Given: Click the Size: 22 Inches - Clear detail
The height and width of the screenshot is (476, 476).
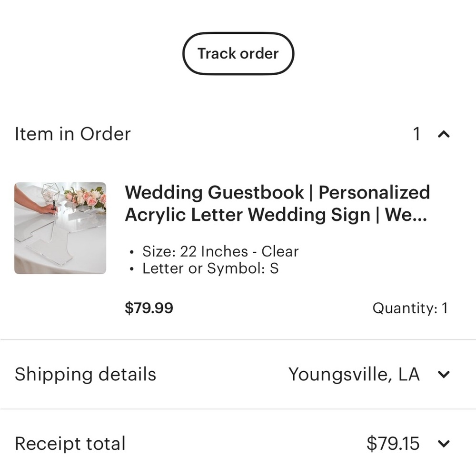Looking at the screenshot, I should [x=220, y=251].
